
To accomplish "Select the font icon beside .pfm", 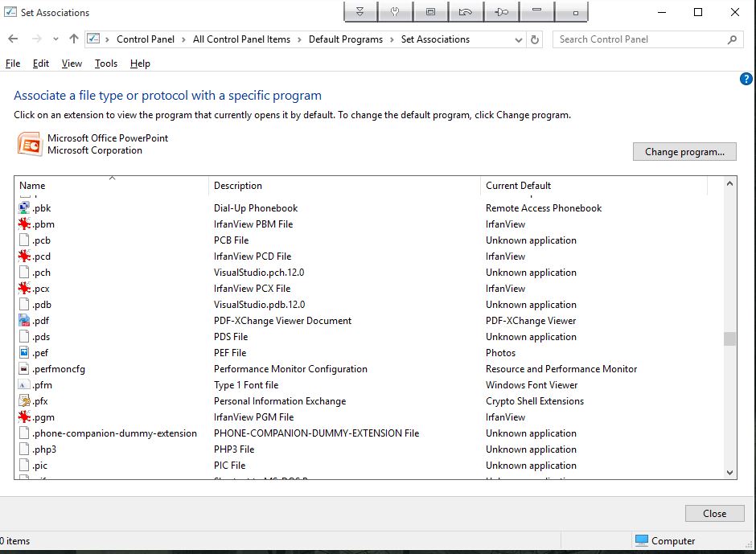I will pyautogui.click(x=24, y=385).
